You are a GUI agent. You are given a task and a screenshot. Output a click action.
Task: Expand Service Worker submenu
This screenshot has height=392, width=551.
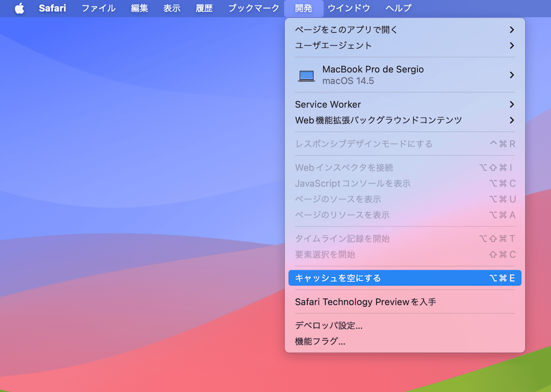[x=405, y=105]
